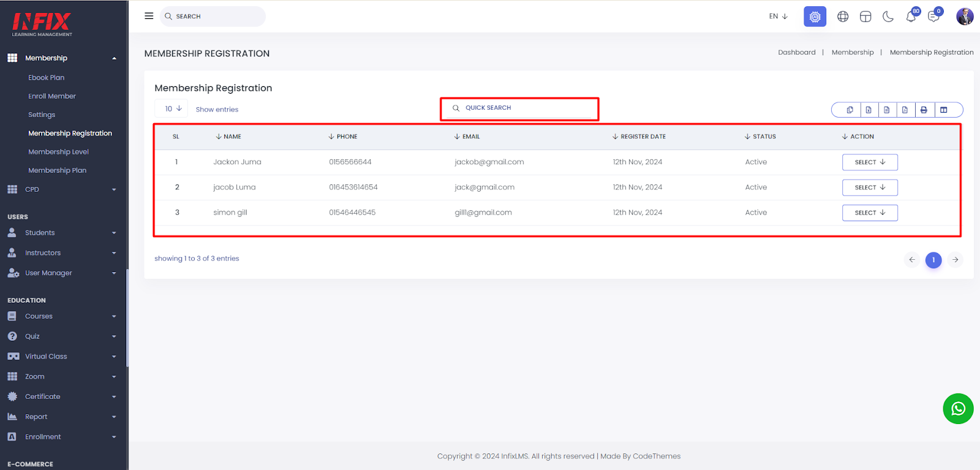The image size is (980, 470).
Task: Open Membership Level menu item
Action: (58, 152)
